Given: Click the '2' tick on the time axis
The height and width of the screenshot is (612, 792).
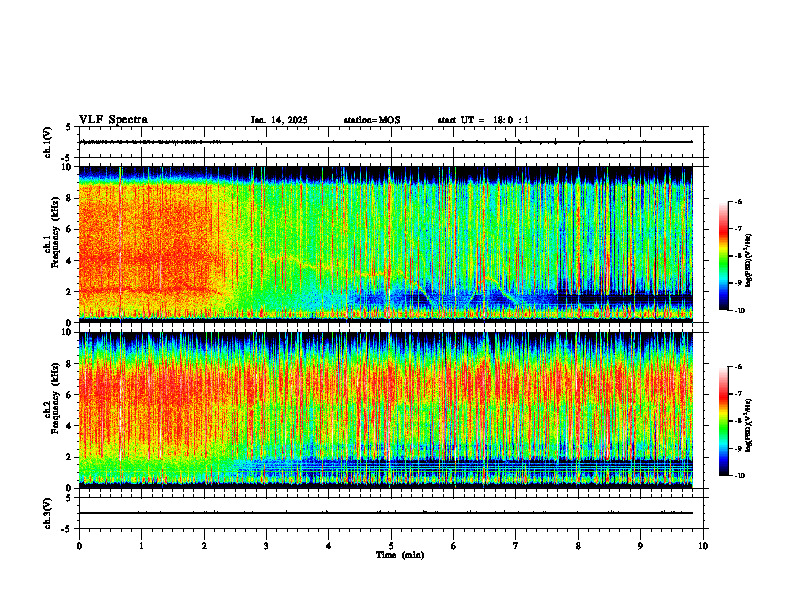Looking at the screenshot, I should coord(204,546).
